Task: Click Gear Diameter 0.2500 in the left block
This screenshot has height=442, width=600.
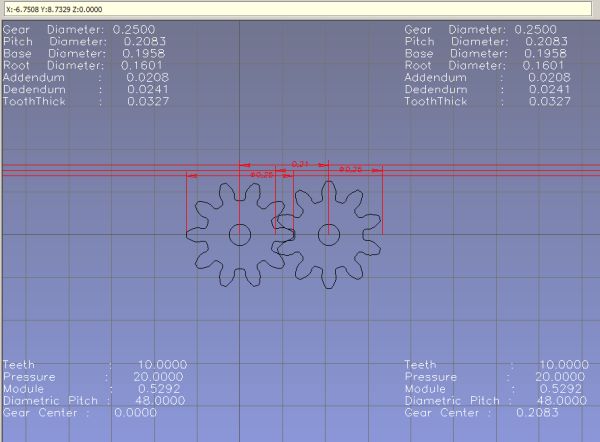Action: 79,29
